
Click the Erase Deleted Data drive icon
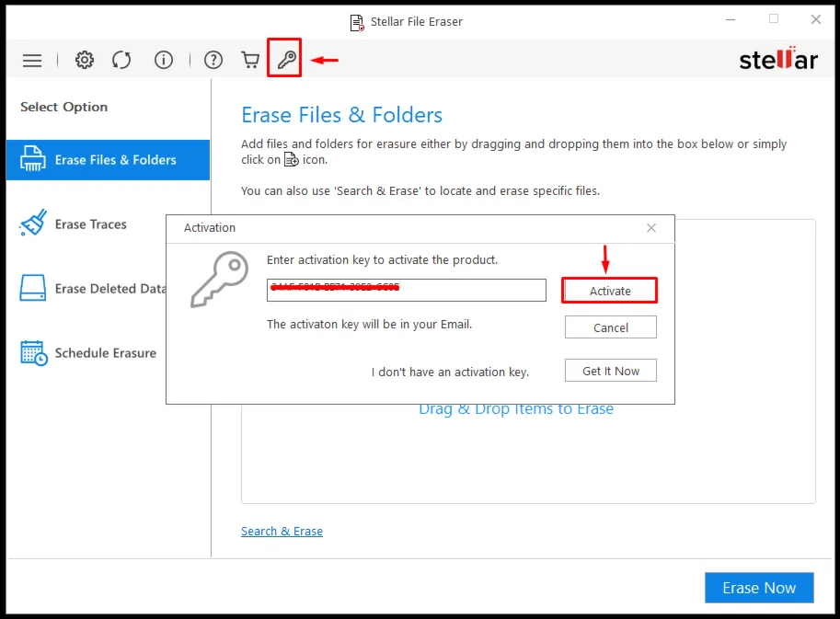tap(33, 288)
